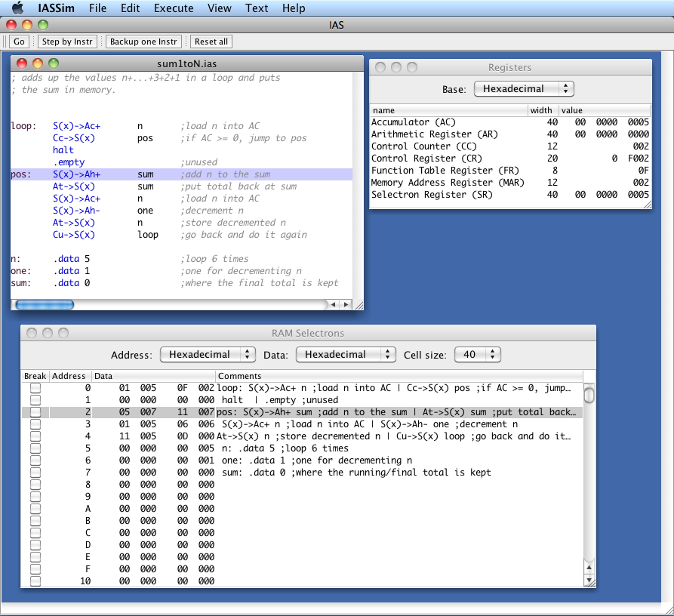Image resolution: width=674 pixels, height=616 pixels.
Task: Click the 'width' column header in Registers
Action: (x=543, y=110)
